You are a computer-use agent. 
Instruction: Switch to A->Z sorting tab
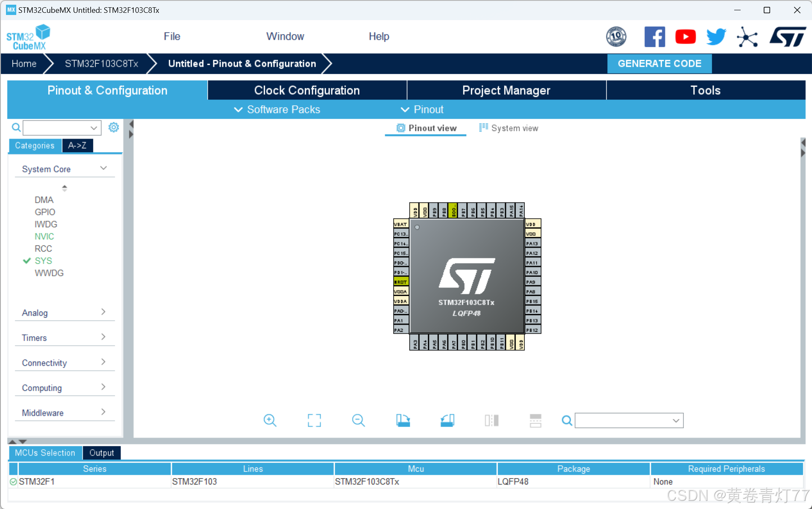point(77,145)
